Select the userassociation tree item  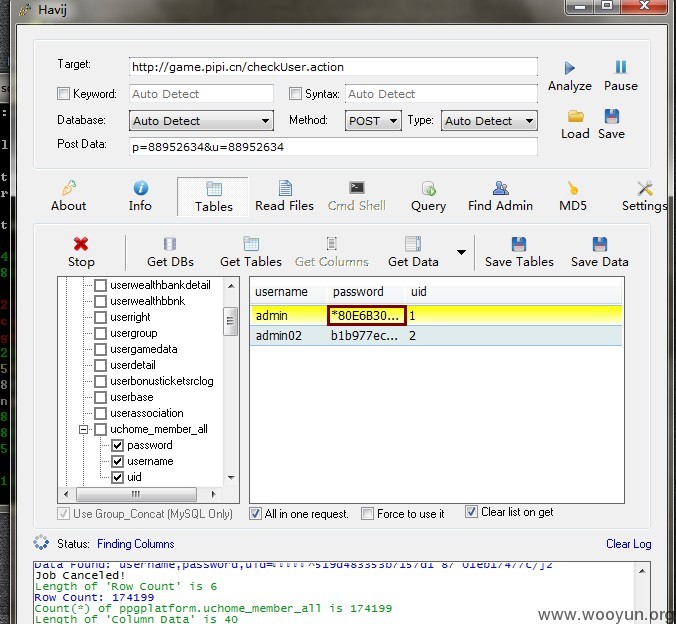(147, 413)
